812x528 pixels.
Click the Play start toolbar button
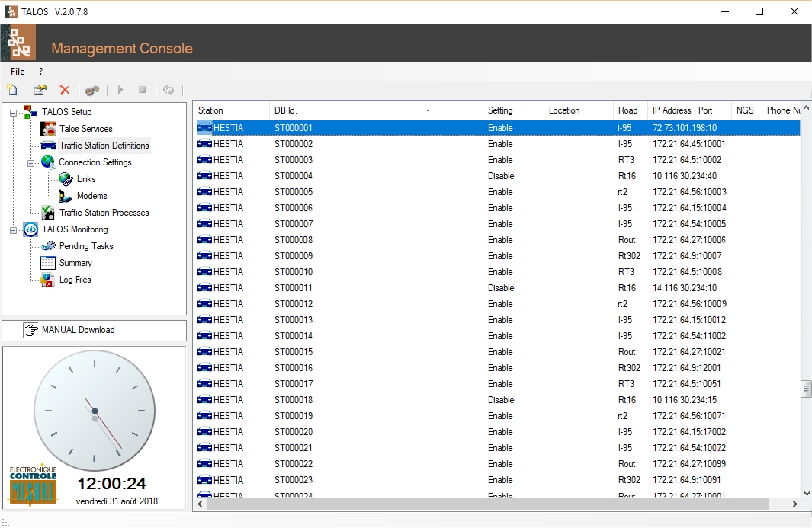(120, 90)
